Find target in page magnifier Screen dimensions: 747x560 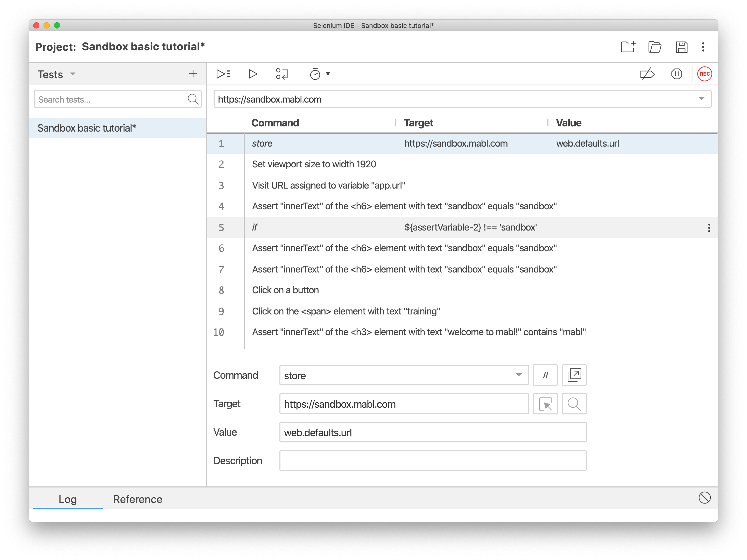pyautogui.click(x=574, y=403)
